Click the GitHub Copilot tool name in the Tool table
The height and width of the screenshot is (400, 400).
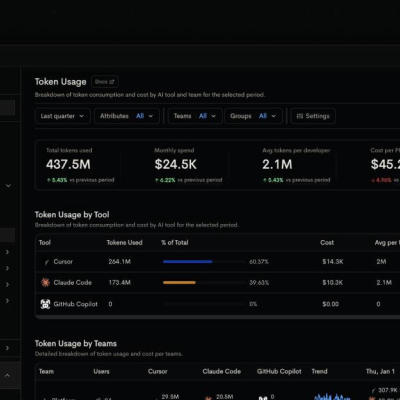[76, 304]
